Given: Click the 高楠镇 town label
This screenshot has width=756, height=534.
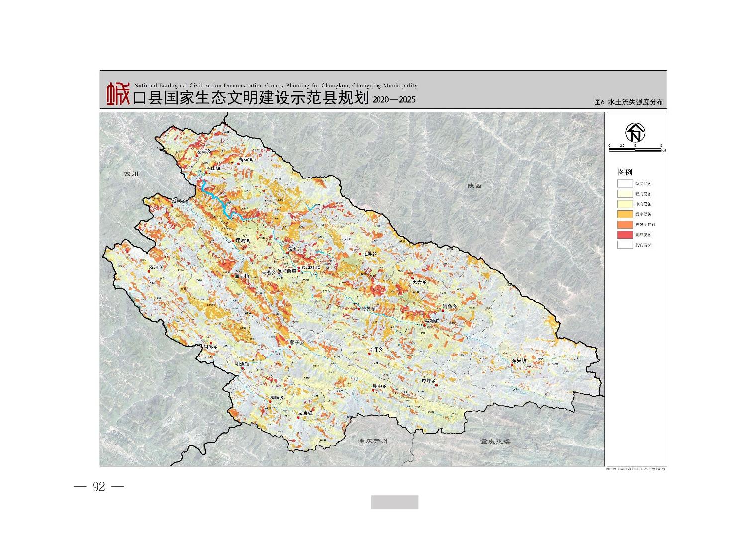Looking at the screenshot, I should pyautogui.click(x=245, y=160).
